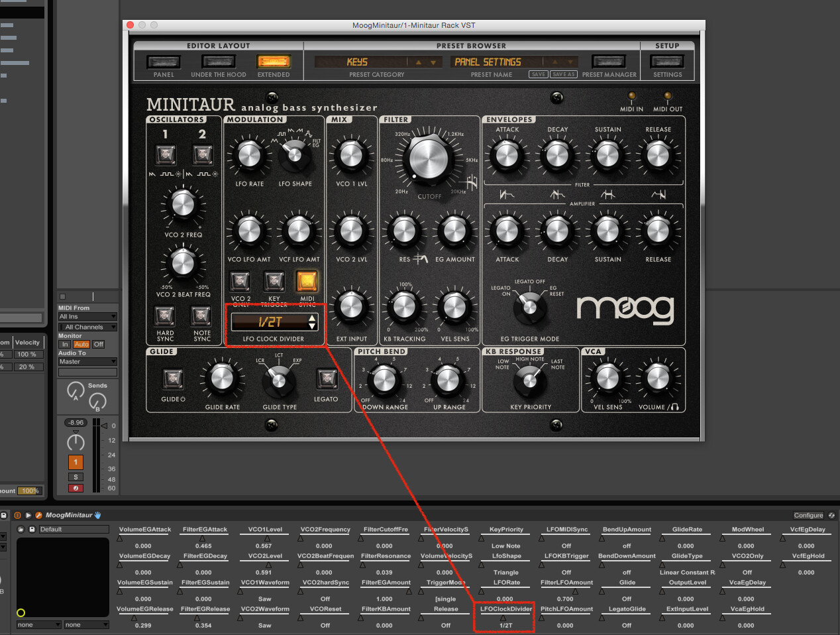Solo the track with the S button
The height and width of the screenshot is (635, 840).
(x=76, y=476)
